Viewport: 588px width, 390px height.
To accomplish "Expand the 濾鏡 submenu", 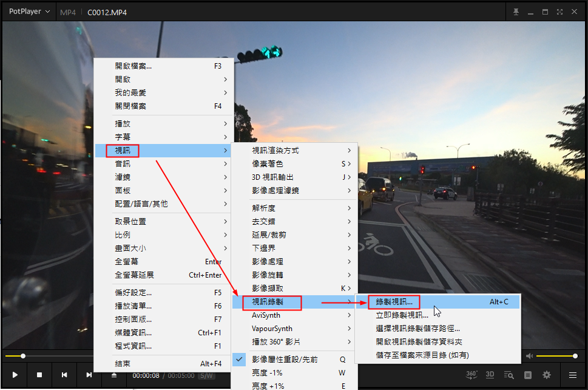I will [164, 177].
